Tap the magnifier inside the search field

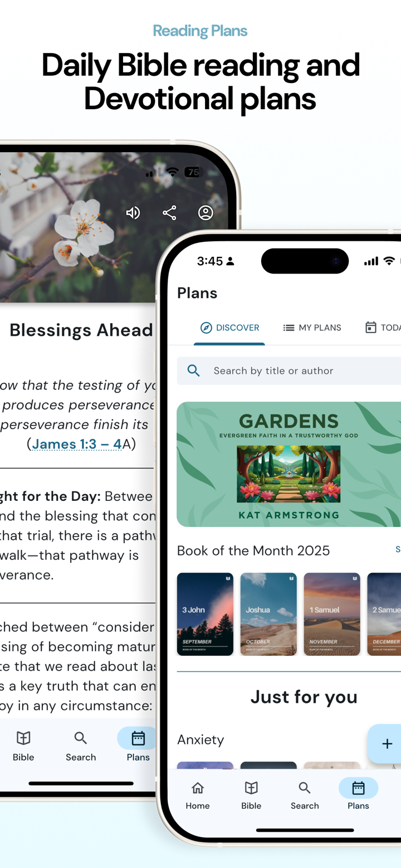(x=193, y=370)
